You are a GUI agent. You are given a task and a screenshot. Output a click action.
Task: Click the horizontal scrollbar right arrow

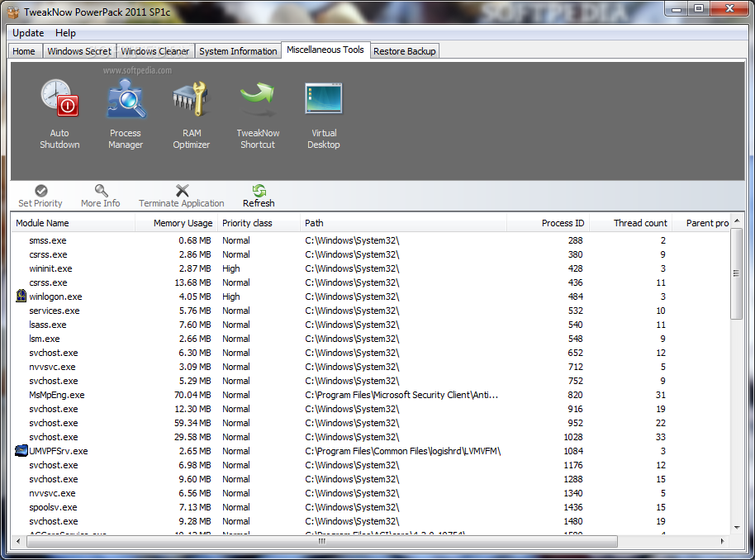[x=722, y=541]
